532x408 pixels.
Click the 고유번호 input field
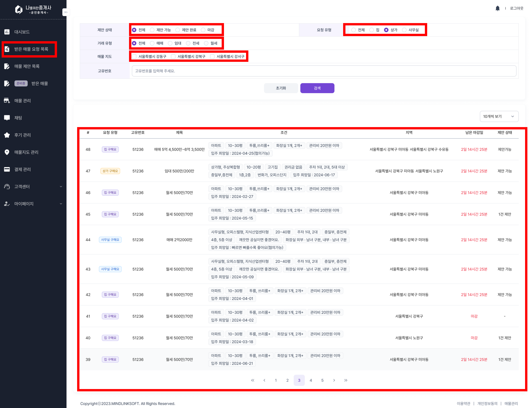(324, 71)
